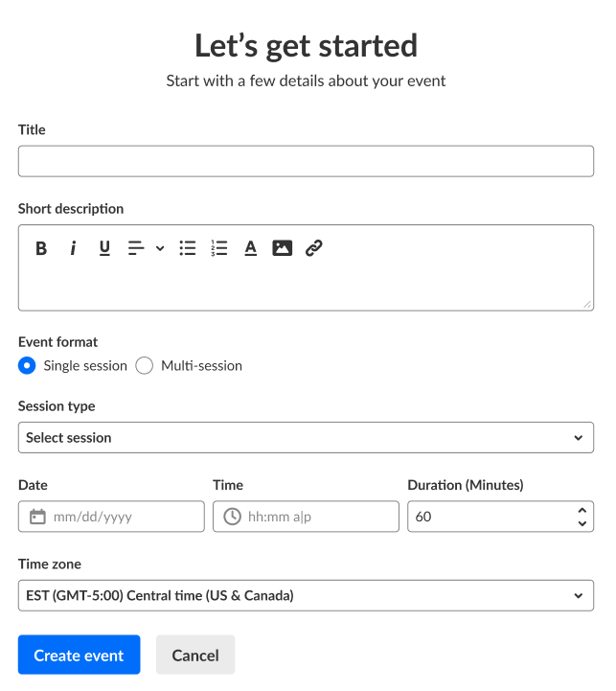The height and width of the screenshot is (691, 616).
Task: Open text alignment dropdown arrow
Action: pos(160,248)
